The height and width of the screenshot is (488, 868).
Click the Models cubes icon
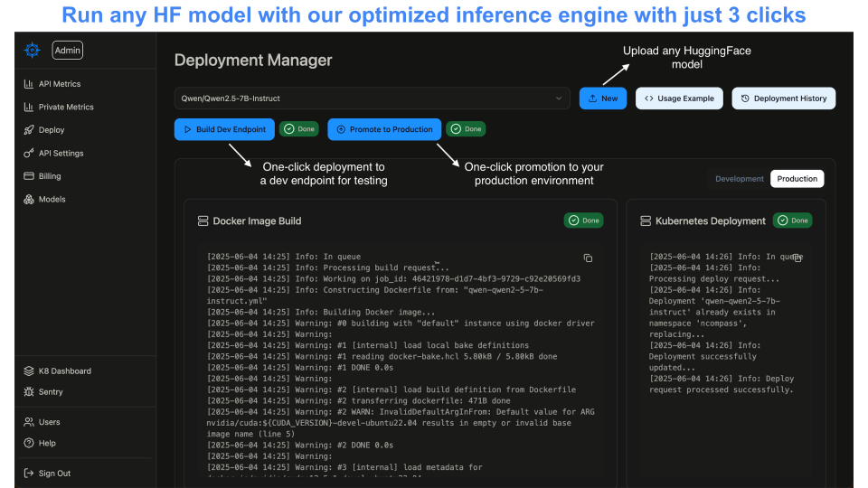pyautogui.click(x=29, y=199)
